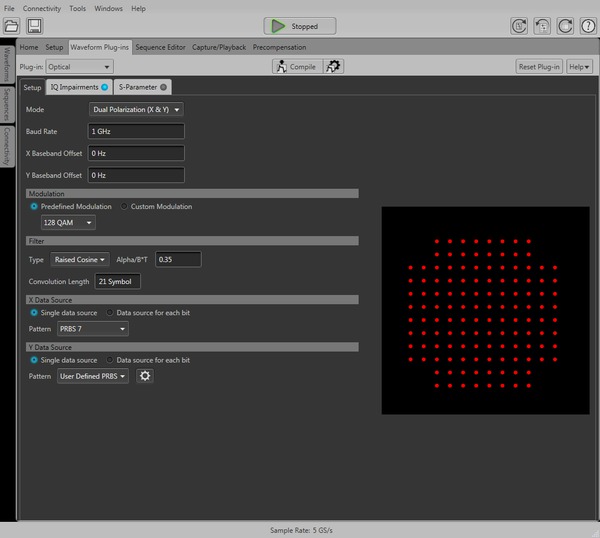This screenshot has width=600, height=538.
Task: Toggle the IQ Impairments tab indicator
Action: [x=104, y=87]
